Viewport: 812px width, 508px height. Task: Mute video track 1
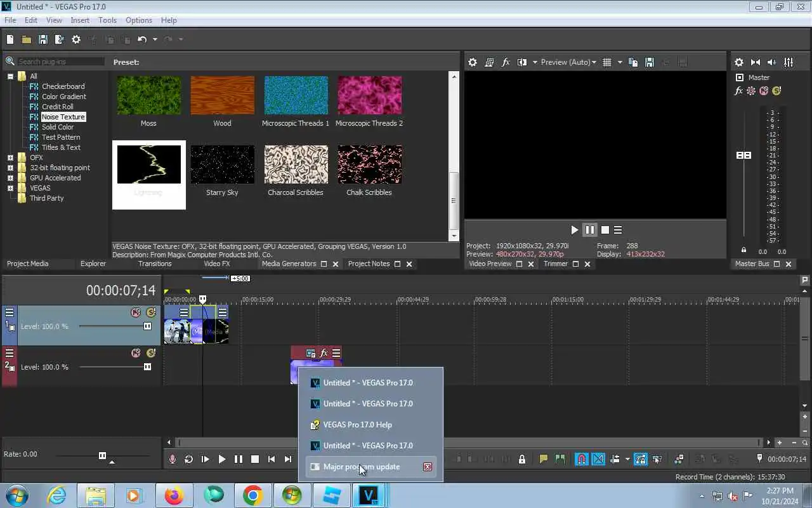tap(136, 312)
